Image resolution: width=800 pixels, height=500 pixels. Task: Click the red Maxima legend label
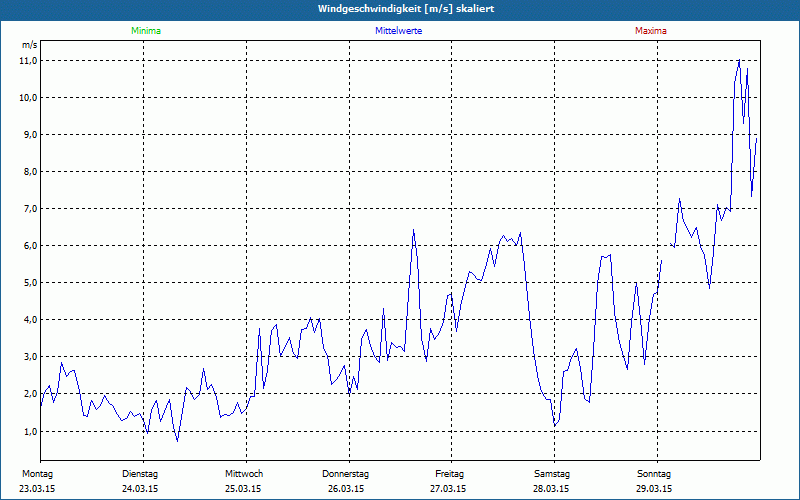click(651, 31)
